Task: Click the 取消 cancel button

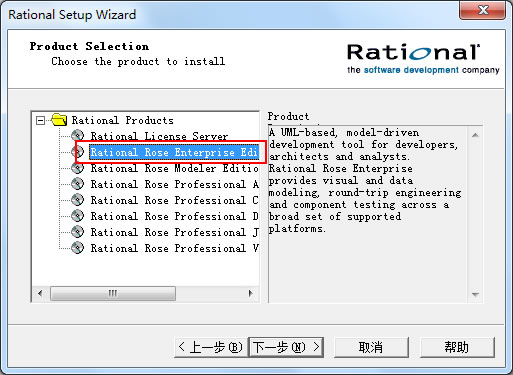Action: [x=371, y=347]
